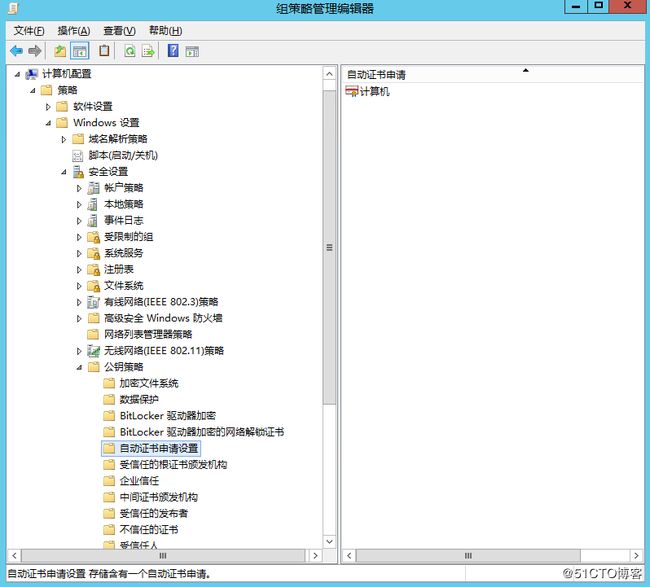Click the 安全设置 security icon
Viewport: 650px width, 587px height.
tap(78, 172)
